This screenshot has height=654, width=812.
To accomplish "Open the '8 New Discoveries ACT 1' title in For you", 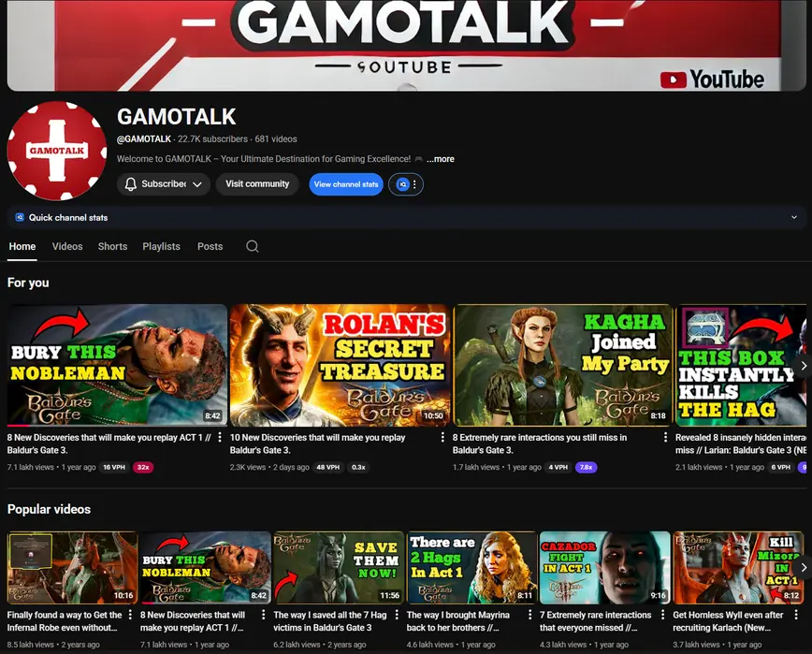I will [x=109, y=443].
